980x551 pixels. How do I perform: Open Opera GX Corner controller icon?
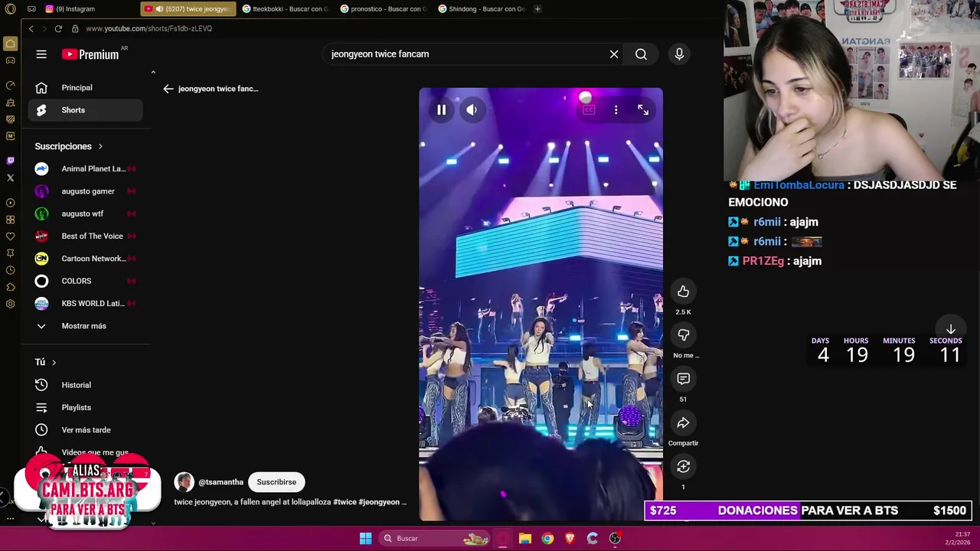[x=10, y=60]
